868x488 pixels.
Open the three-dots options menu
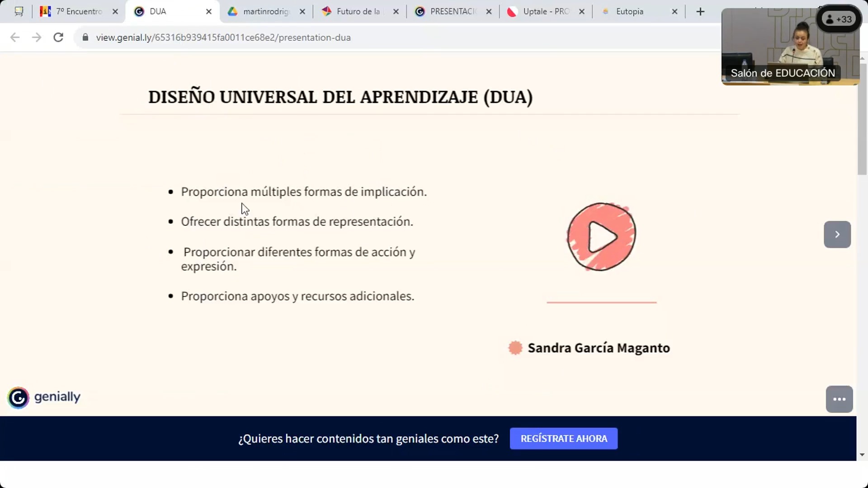click(839, 399)
